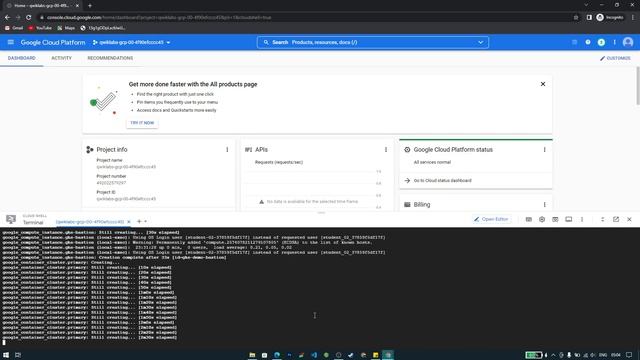The height and width of the screenshot is (360, 640).
Task: Click the Cloud Shell session information icon
Action: 569,219
